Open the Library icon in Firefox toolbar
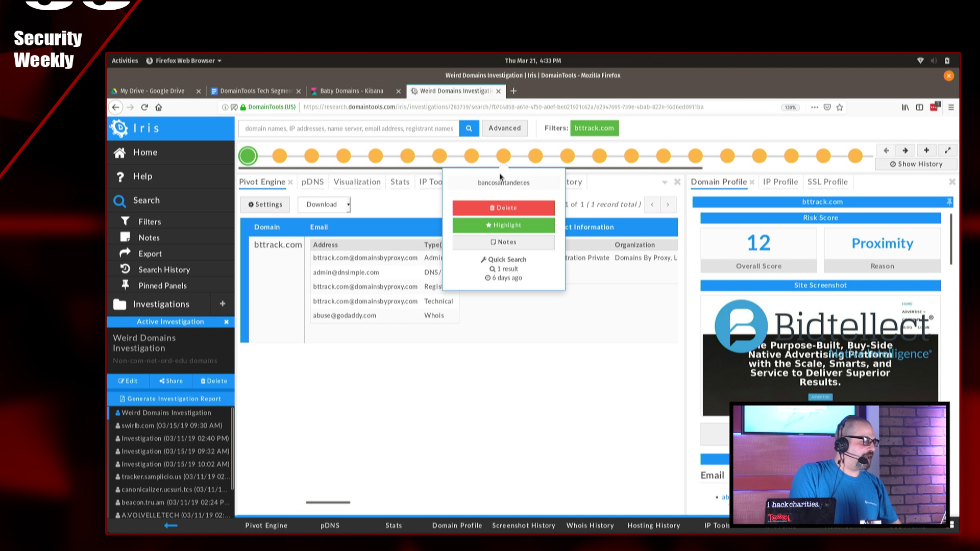This screenshot has width=980, height=551. (905, 107)
